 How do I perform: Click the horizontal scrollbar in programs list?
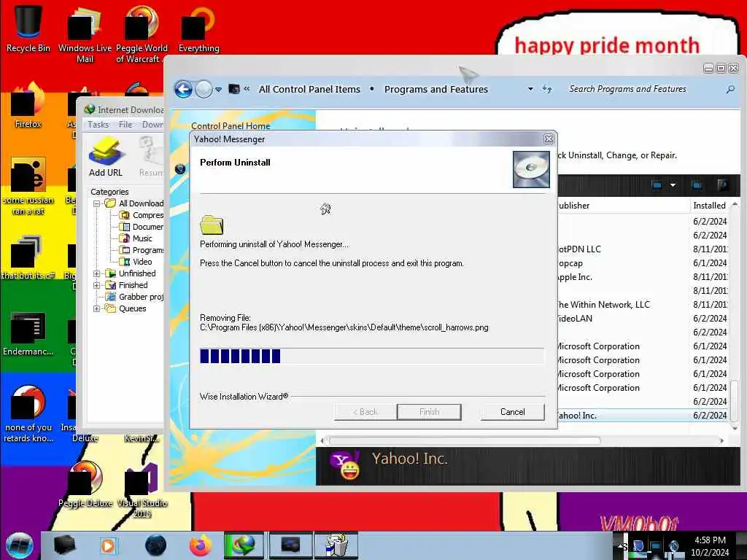(465, 440)
